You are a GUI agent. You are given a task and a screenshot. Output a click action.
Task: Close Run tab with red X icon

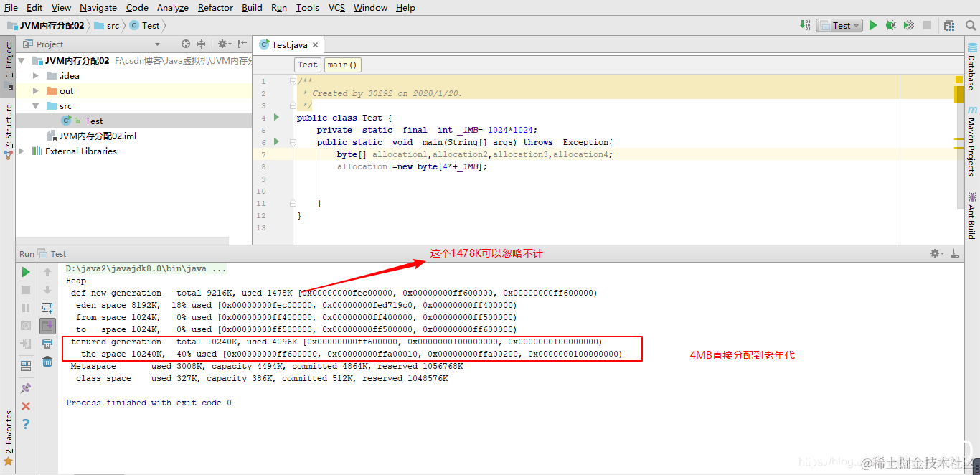click(x=26, y=406)
